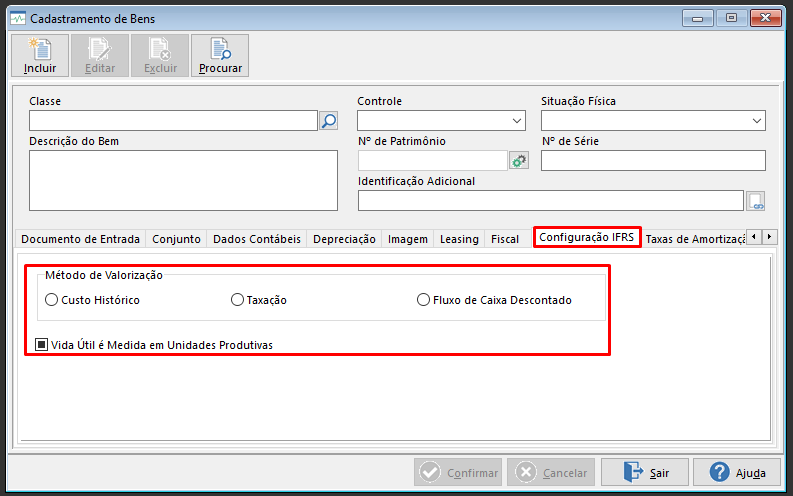Click the app icon in title bar
This screenshot has height=496, width=793.
pyautogui.click(x=18, y=19)
